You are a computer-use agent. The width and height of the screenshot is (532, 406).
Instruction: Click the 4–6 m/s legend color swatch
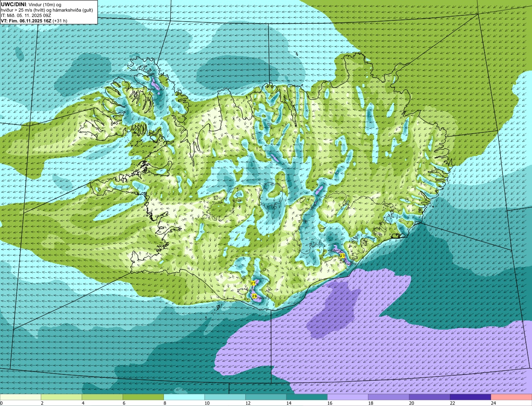[x=102, y=397]
